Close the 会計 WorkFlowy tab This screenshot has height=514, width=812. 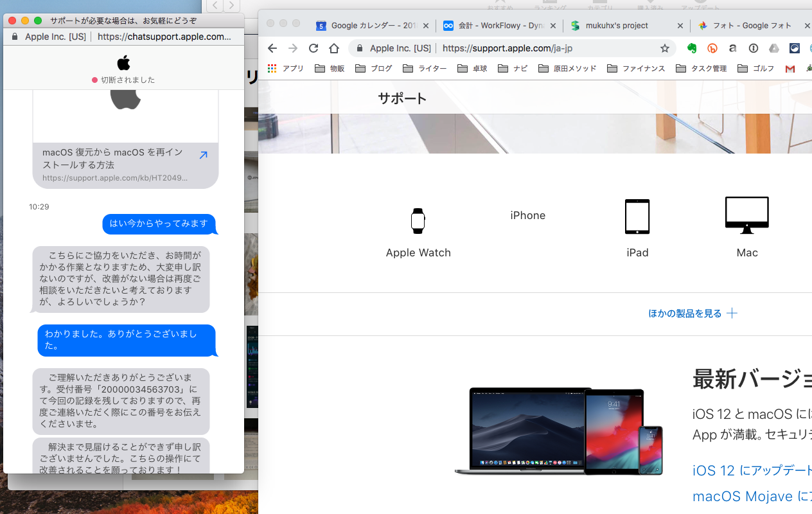point(553,26)
